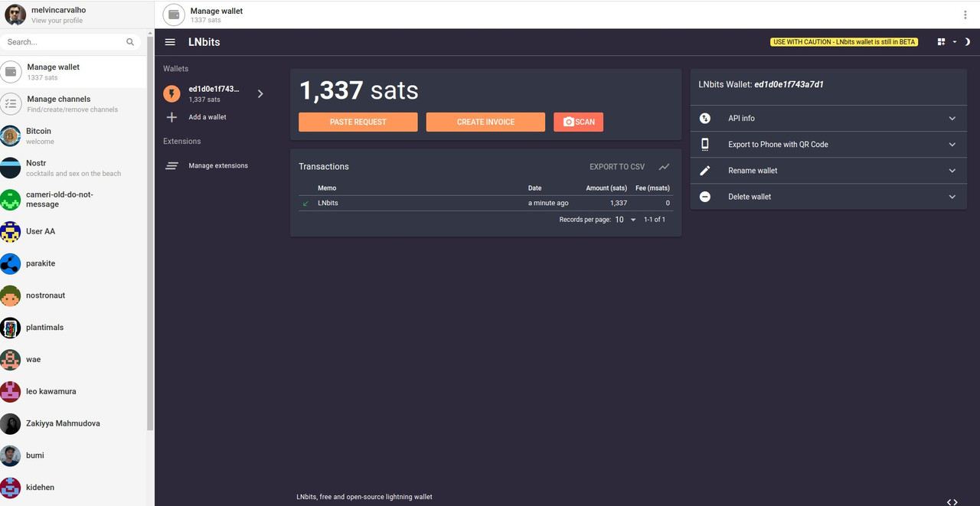Click the wae avatar icon
The image size is (980, 506).
click(11, 359)
